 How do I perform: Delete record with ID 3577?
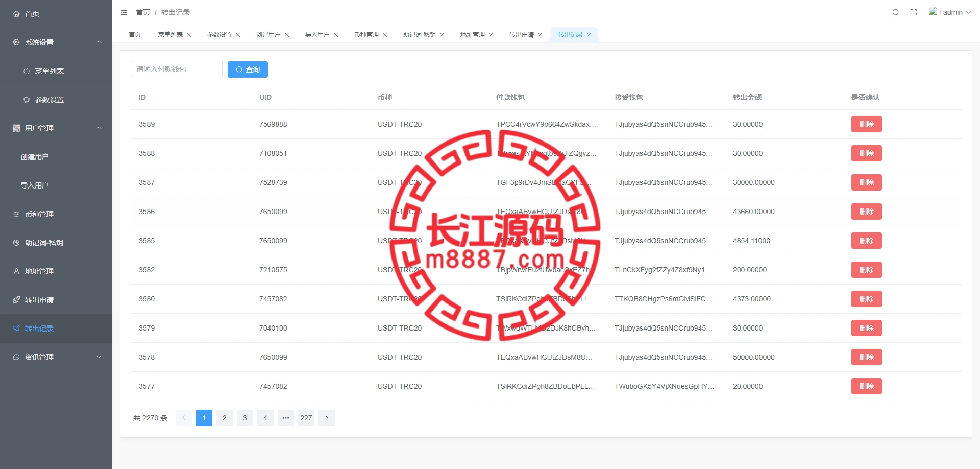(866, 386)
